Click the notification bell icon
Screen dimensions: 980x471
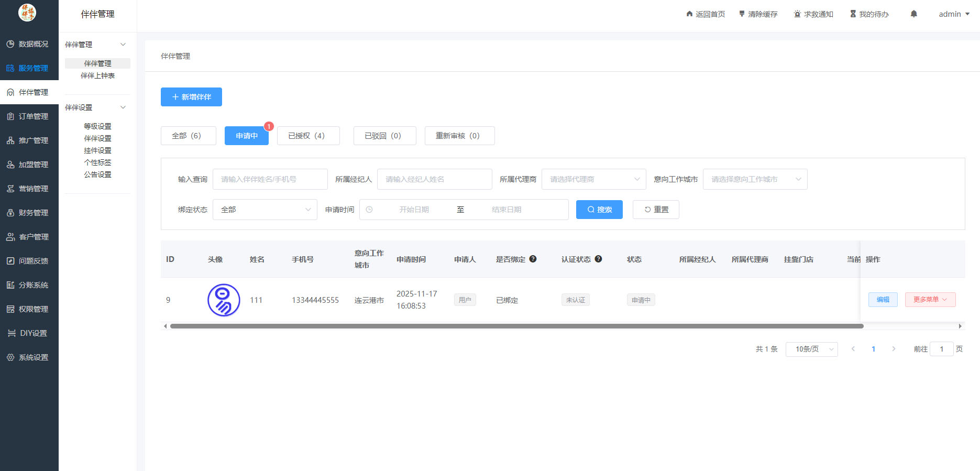[913, 14]
